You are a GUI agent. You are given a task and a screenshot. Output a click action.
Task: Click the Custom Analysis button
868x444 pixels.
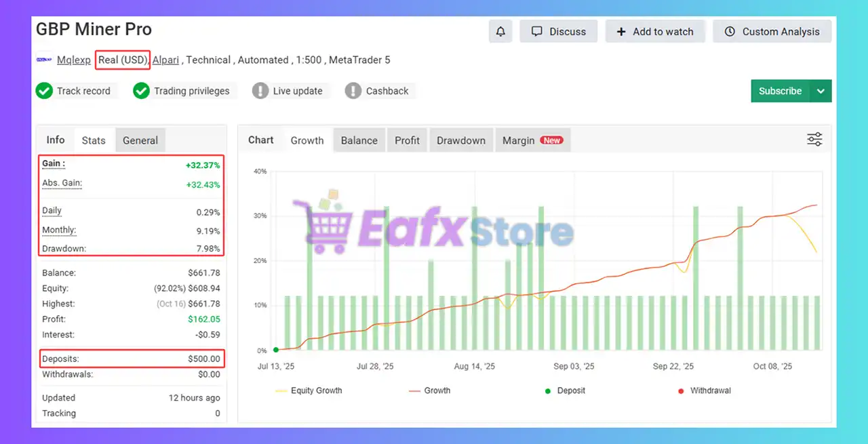(x=772, y=32)
